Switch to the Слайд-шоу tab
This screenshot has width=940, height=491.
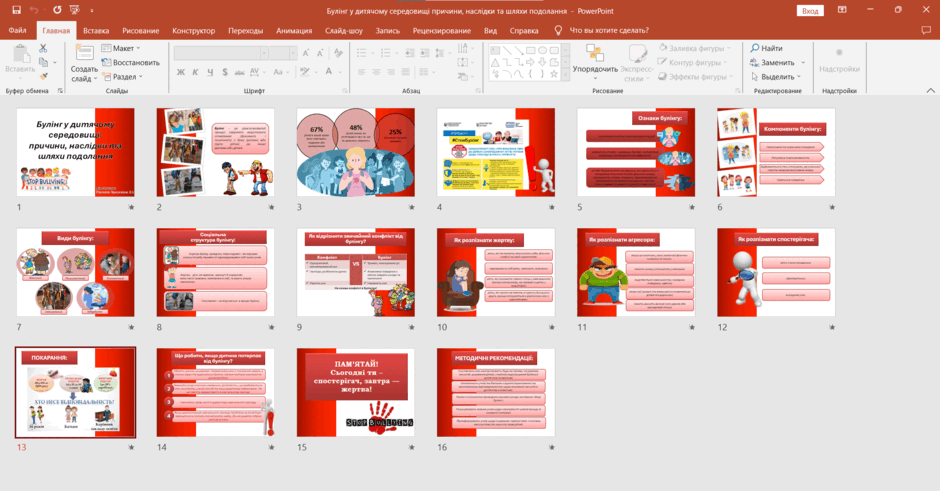coord(344,30)
